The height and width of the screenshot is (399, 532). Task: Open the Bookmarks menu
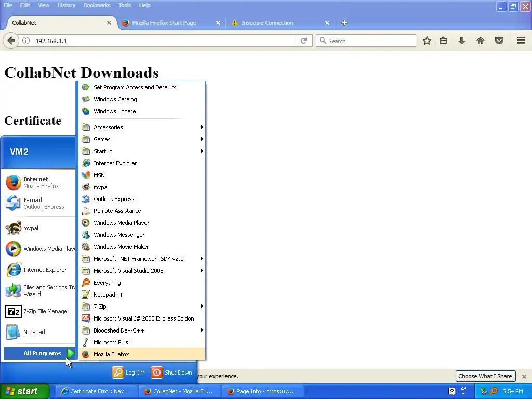[97, 5]
